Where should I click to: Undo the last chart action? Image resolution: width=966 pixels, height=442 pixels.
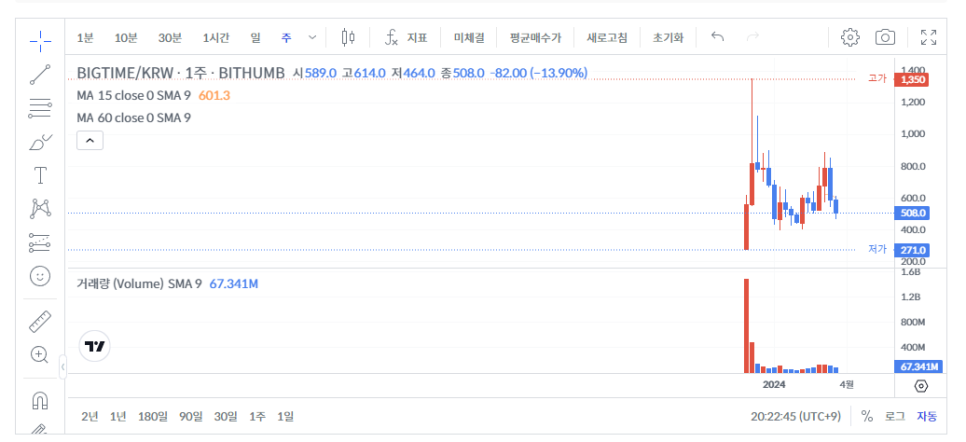[717, 37]
